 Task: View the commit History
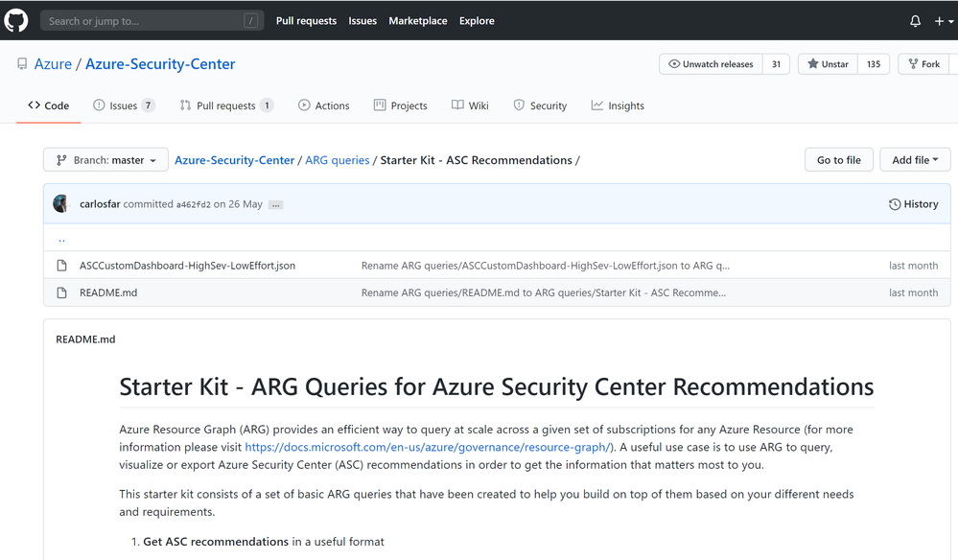(913, 204)
